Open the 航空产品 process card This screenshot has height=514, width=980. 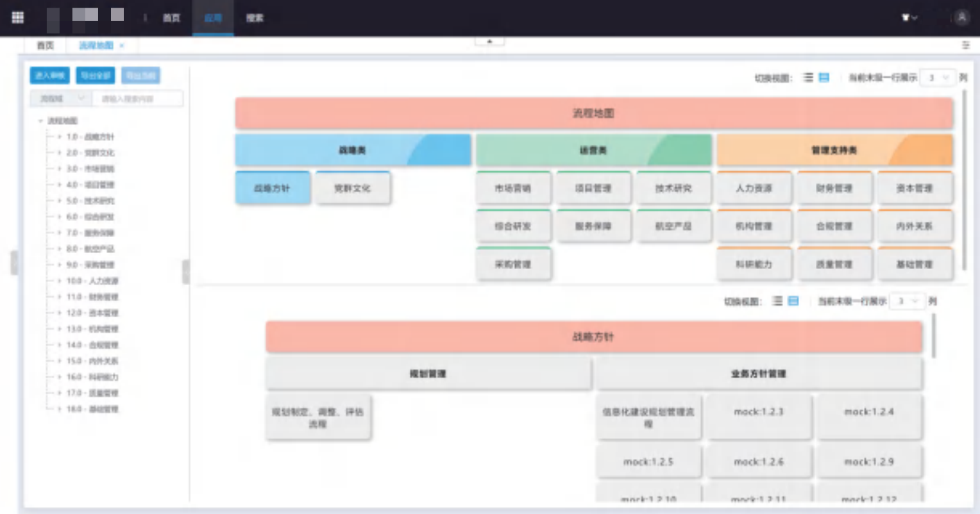(673, 226)
